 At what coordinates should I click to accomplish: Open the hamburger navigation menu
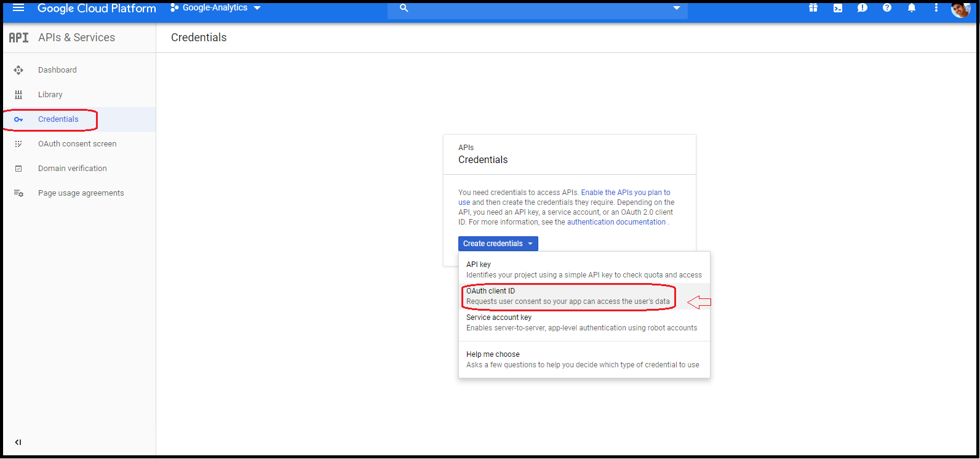tap(18, 8)
